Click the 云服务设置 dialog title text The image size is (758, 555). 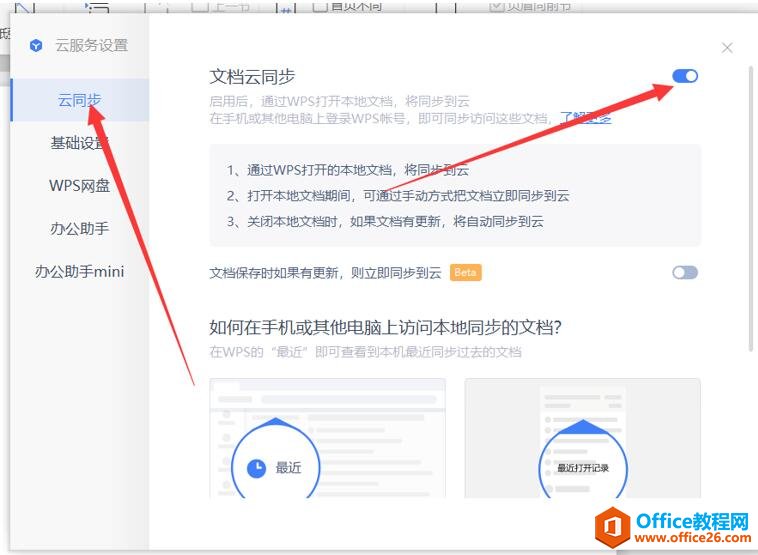(x=91, y=45)
